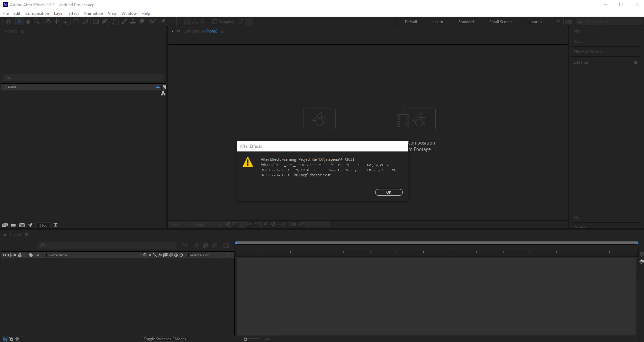Toggle the Composition panel lock icon
The image size is (644, 342).
(179, 31)
